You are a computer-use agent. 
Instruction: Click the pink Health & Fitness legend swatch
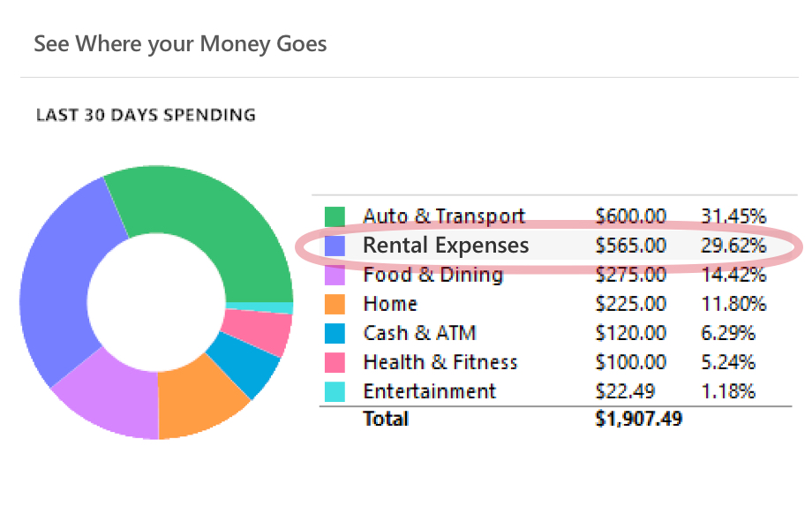coord(335,363)
